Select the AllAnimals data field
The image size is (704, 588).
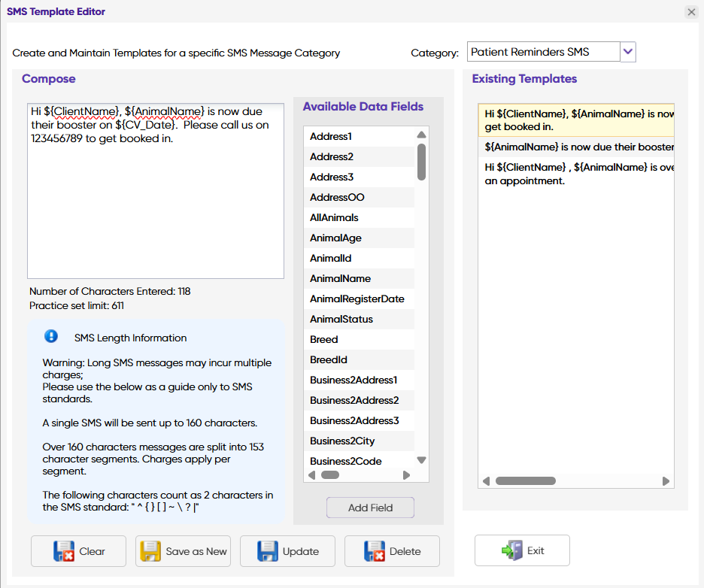click(360, 218)
